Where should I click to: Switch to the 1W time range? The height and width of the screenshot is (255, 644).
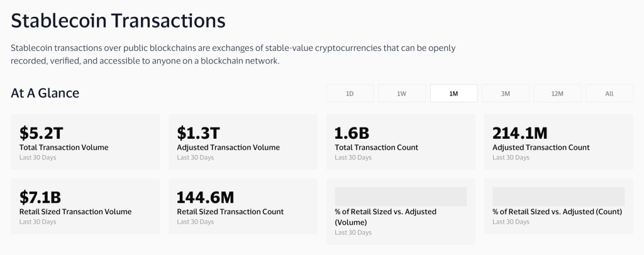402,93
